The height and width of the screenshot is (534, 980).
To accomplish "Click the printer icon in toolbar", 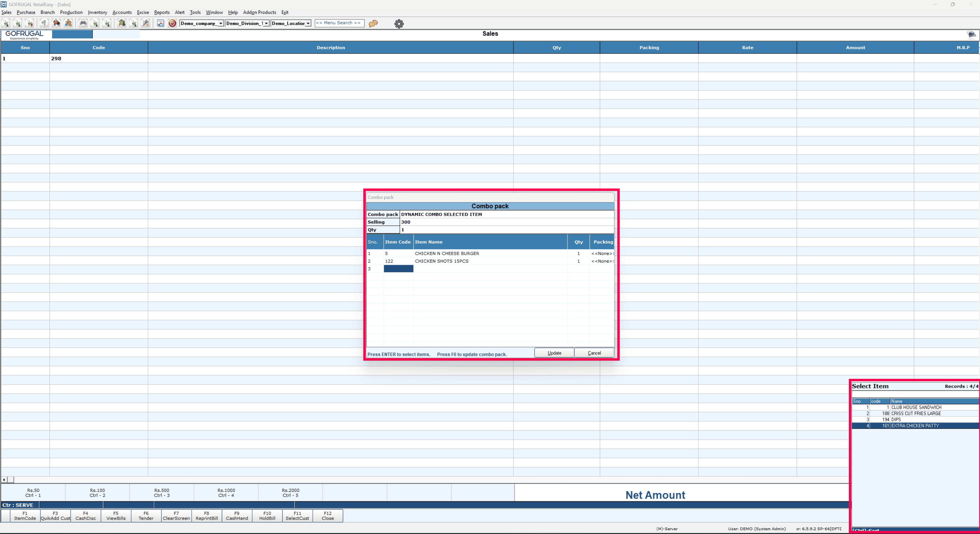I will point(83,23).
